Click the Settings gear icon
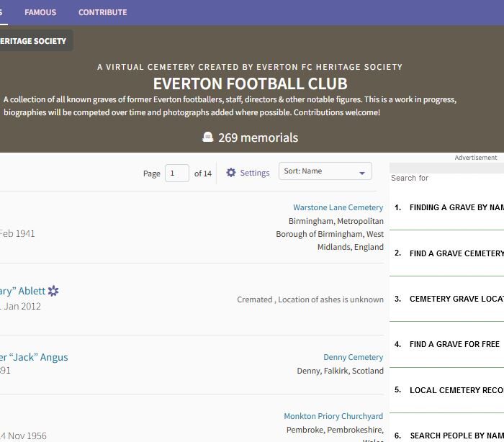504x442 pixels. (x=231, y=173)
